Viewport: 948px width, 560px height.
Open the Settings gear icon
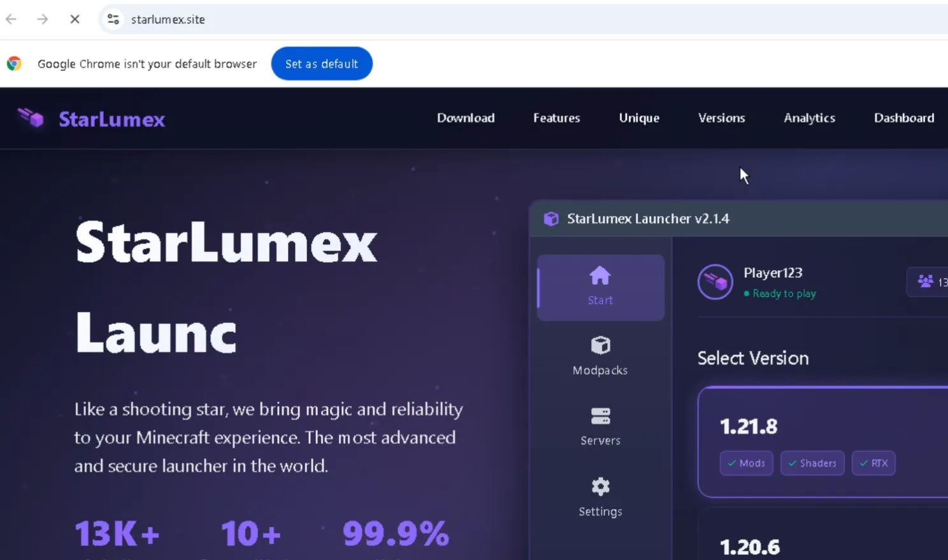600,487
